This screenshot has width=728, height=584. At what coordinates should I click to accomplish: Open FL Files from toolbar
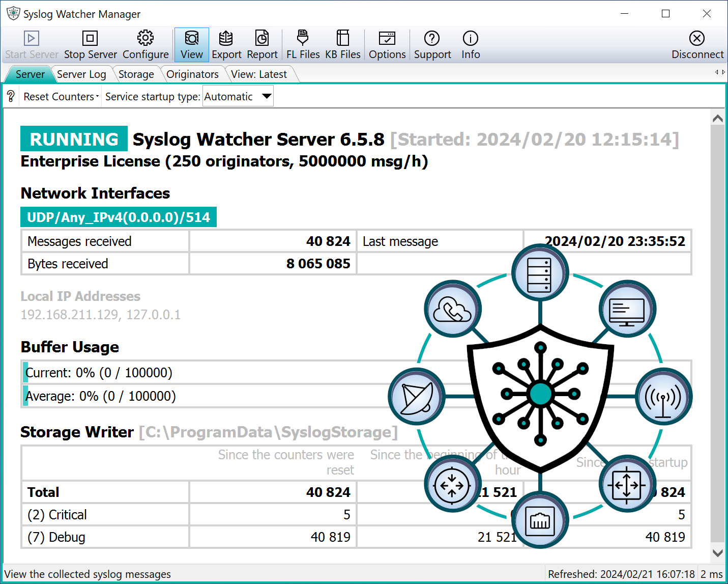[x=303, y=45]
